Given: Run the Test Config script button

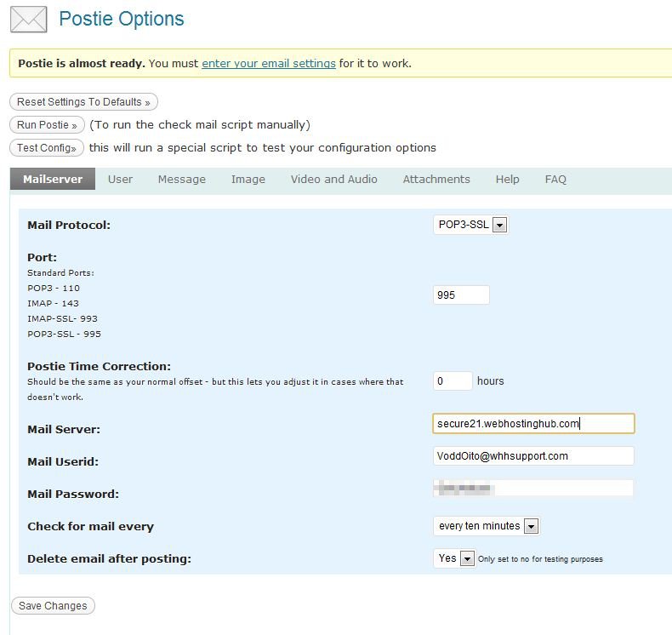Looking at the screenshot, I should click(x=48, y=148).
